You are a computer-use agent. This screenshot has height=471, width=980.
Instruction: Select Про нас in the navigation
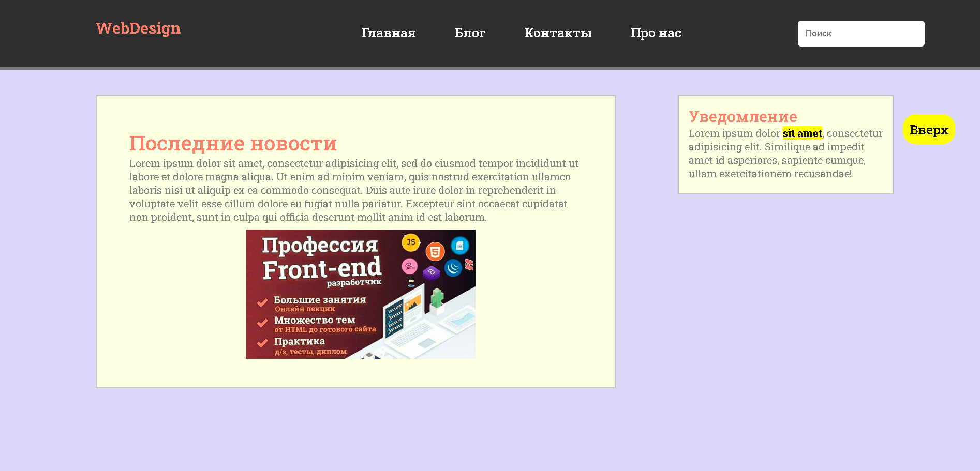click(656, 33)
